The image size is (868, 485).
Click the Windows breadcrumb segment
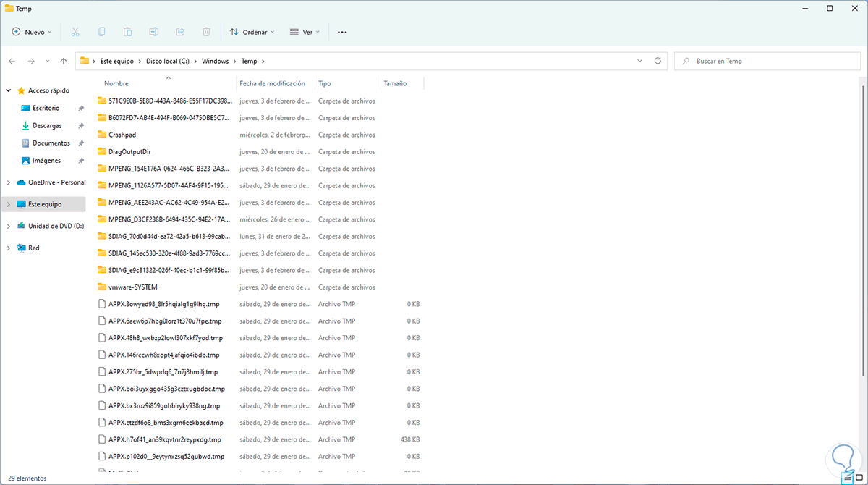coord(215,62)
